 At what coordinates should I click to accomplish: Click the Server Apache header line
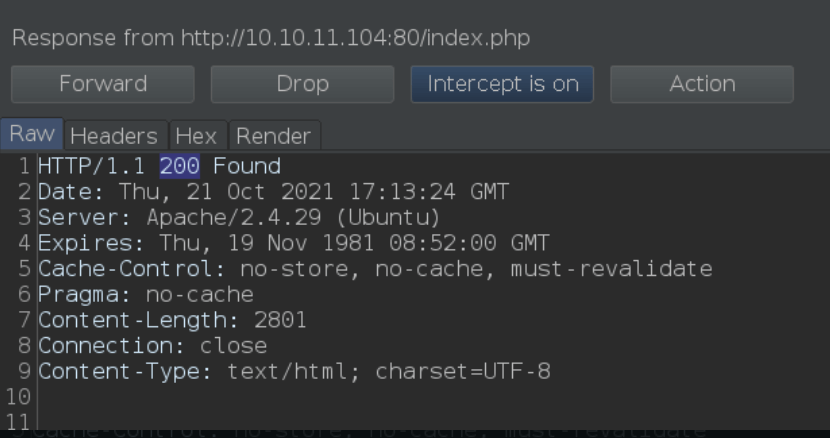239,217
